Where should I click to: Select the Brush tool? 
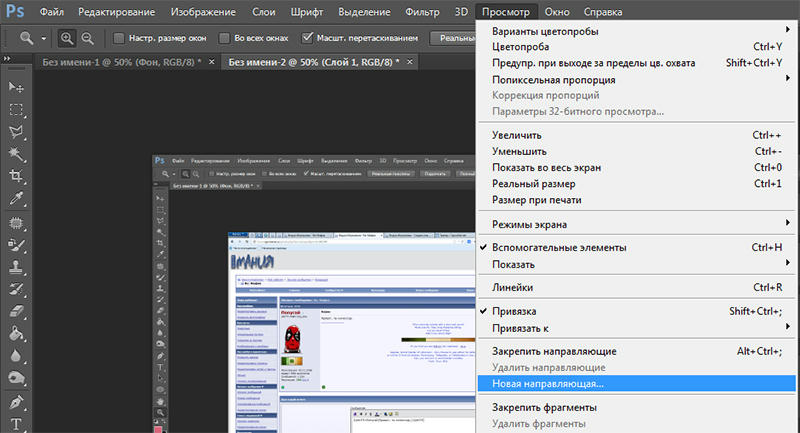pyautogui.click(x=16, y=245)
